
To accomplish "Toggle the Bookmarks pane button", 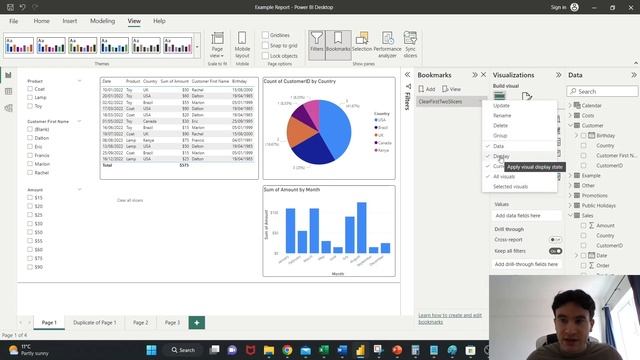I will tap(338, 45).
